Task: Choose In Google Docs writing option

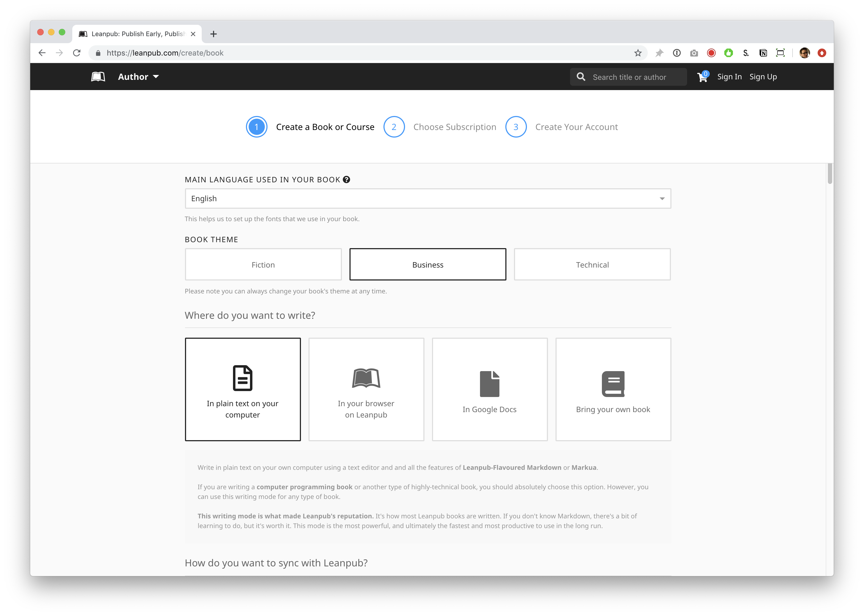Action: [489, 389]
